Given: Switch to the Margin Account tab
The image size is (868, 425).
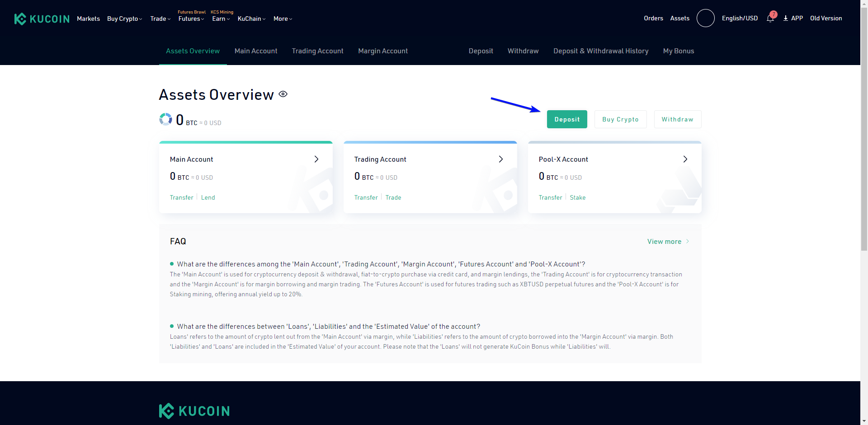Looking at the screenshot, I should [382, 51].
